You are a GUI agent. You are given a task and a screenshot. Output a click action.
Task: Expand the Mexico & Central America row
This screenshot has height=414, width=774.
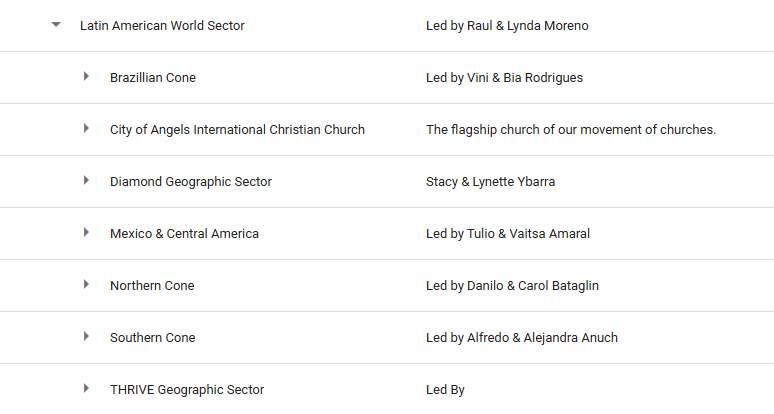(87, 233)
